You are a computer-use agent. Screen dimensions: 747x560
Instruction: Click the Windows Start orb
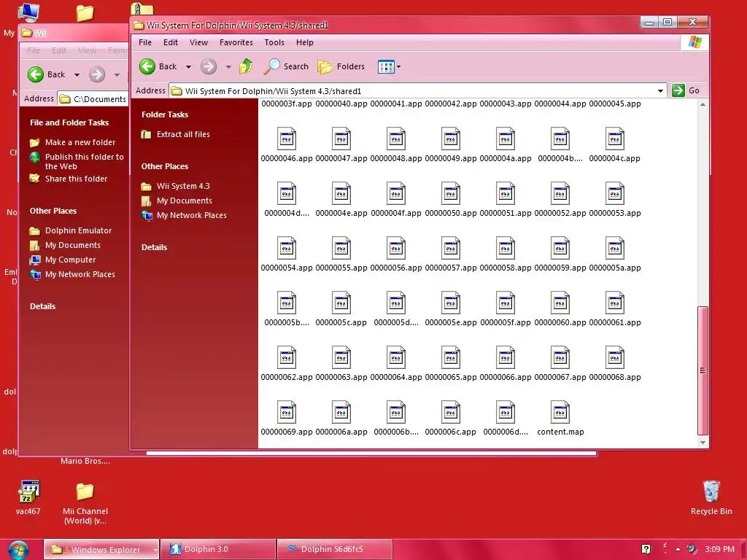18,550
